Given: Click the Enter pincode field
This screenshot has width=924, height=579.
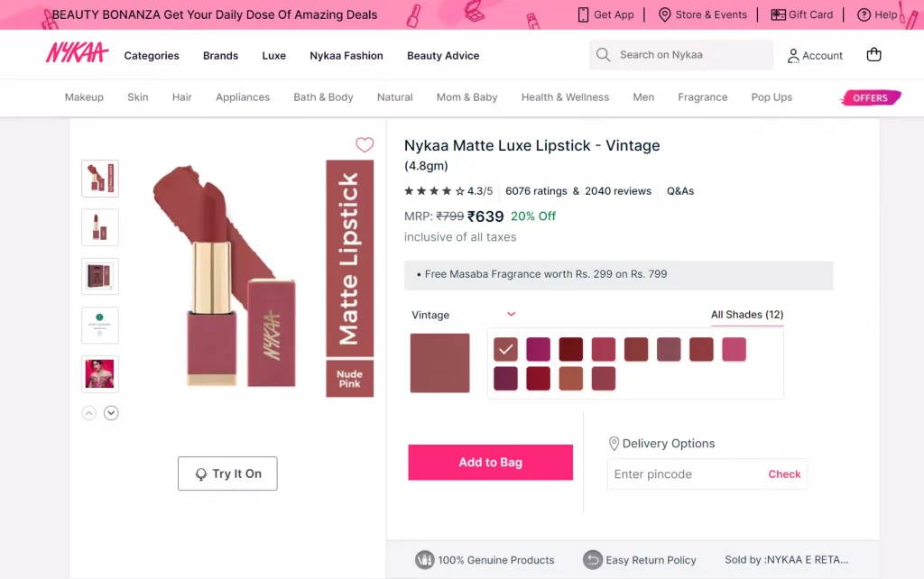Looking at the screenshot, I should tap(677, 473).
